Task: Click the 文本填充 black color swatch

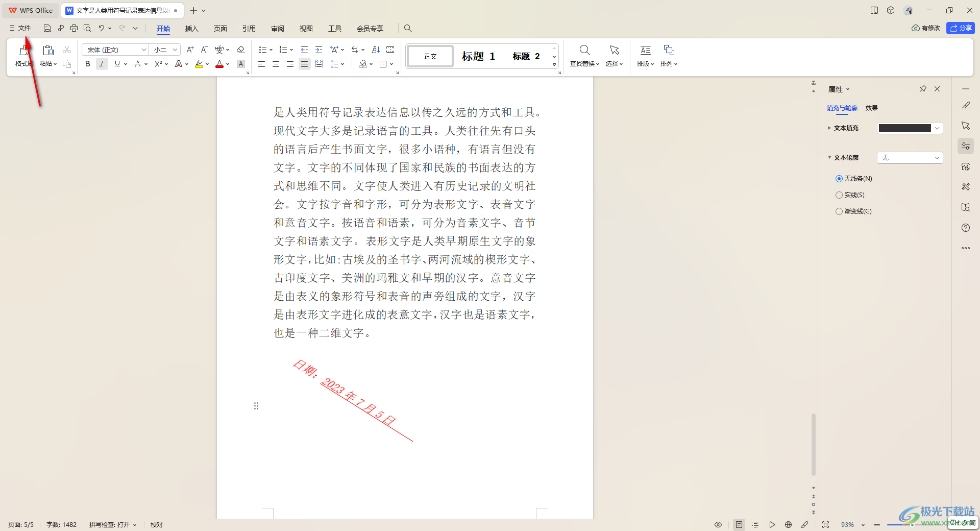Action: [x=904, y=128]
